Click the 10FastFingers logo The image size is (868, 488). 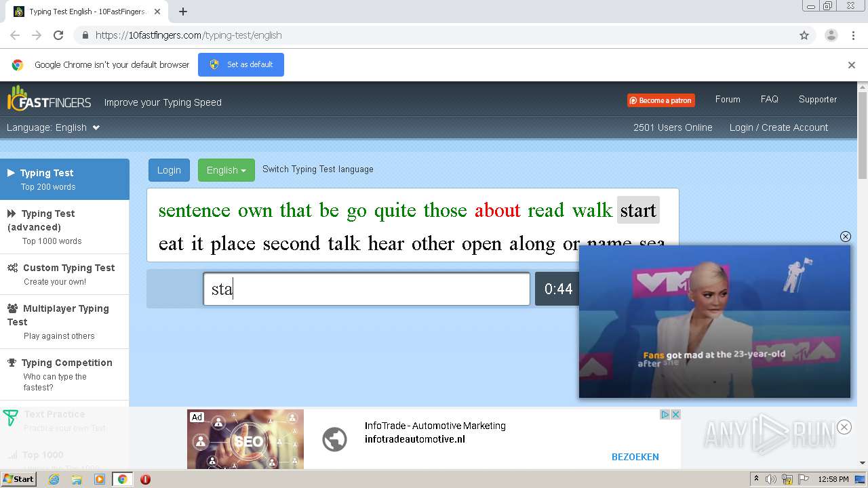pyautogui.click(x=49, y=100)
